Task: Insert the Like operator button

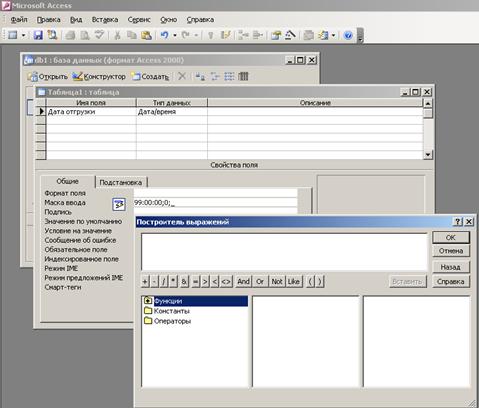Action: [293, 281]
